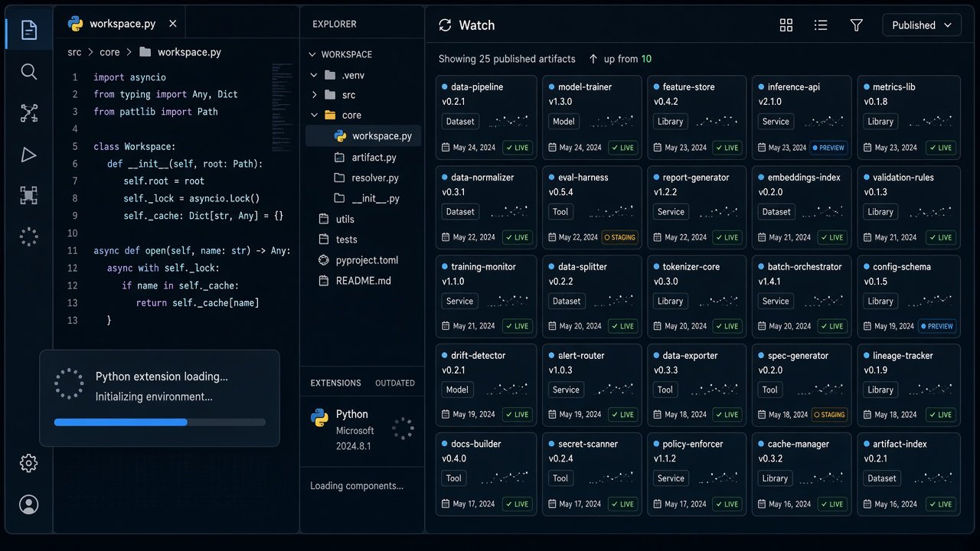Collapse the WORKSPACE section chevron
The image size is (980, 551).
312,54
